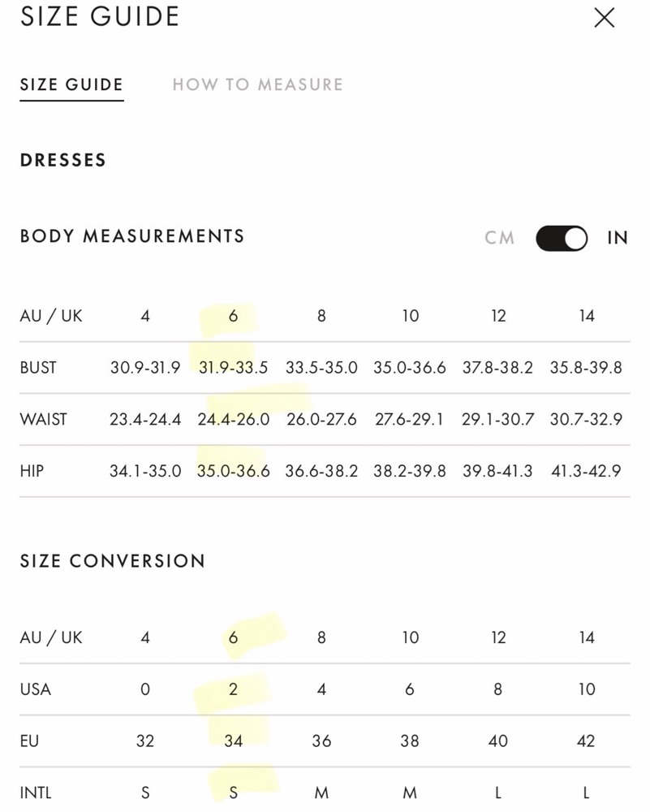This screenshot has width=650, height=812.
Task: Click bust value 30.9-31.9
Action: click(x=145, y=367)
